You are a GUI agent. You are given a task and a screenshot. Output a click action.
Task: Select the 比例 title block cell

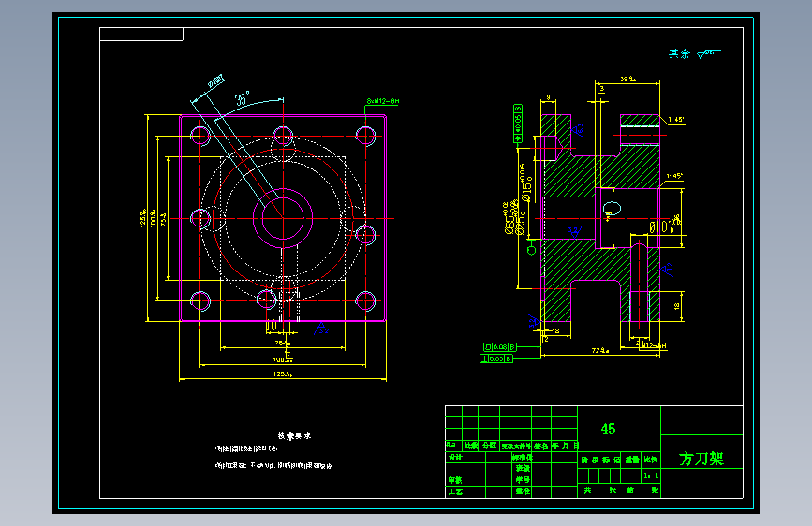tap(651, 460)
